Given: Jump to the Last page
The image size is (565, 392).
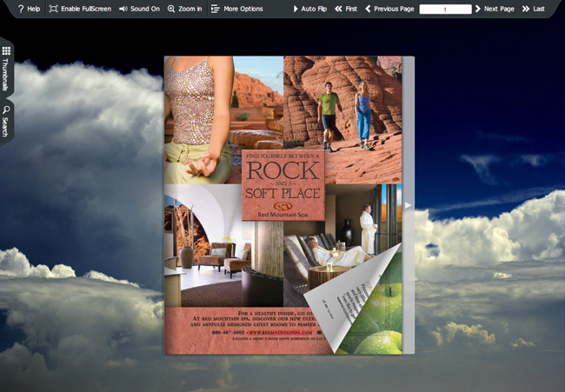Looking at the screenshot, I should click(x=534, y=9).
